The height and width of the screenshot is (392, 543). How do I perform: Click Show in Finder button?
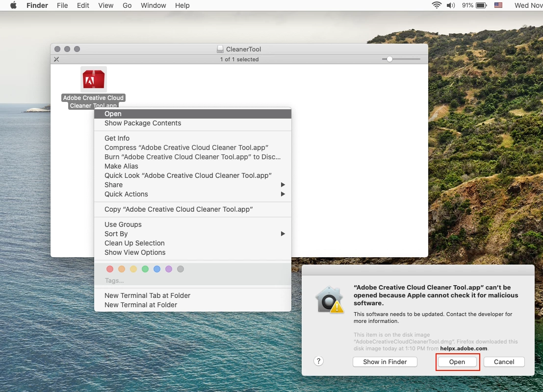coord(385,362)
